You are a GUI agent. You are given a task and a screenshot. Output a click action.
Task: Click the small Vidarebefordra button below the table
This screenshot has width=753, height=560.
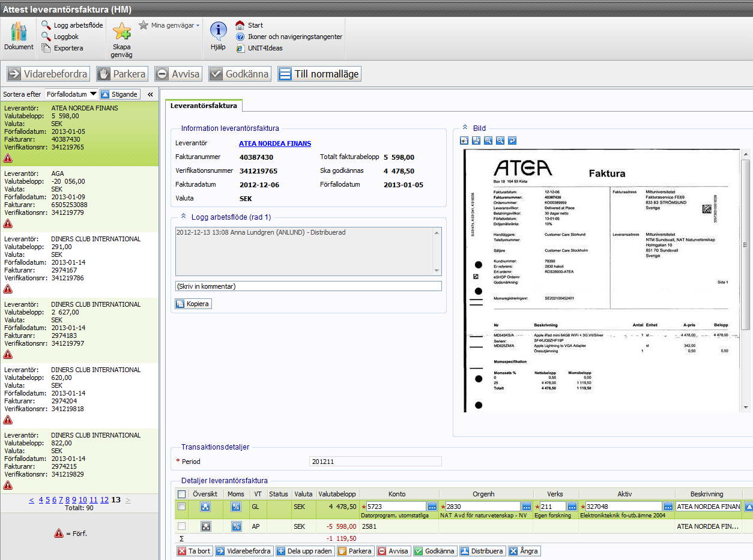click(243, 551)
